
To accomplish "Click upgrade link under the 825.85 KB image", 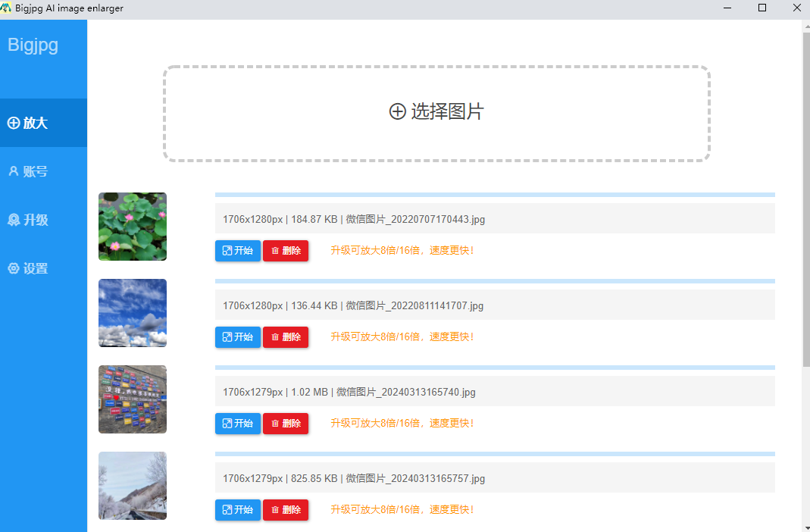I will pos(402,509).
